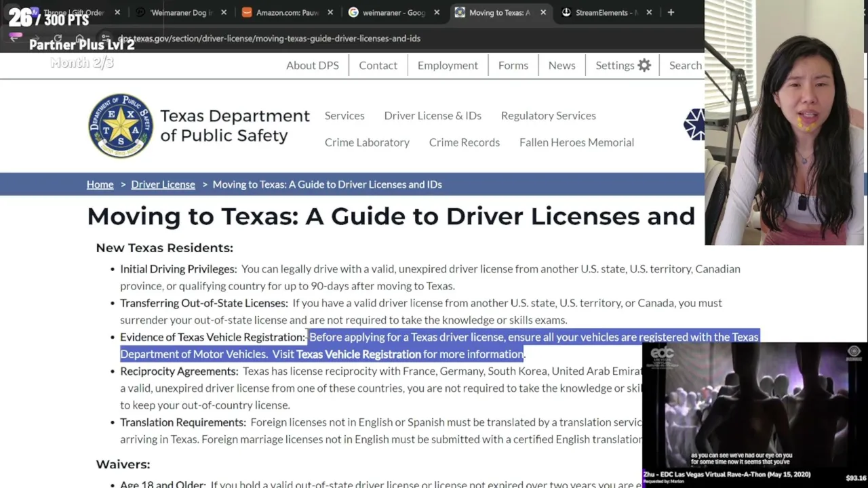Close the StreamElements tab

pos(649,12)
